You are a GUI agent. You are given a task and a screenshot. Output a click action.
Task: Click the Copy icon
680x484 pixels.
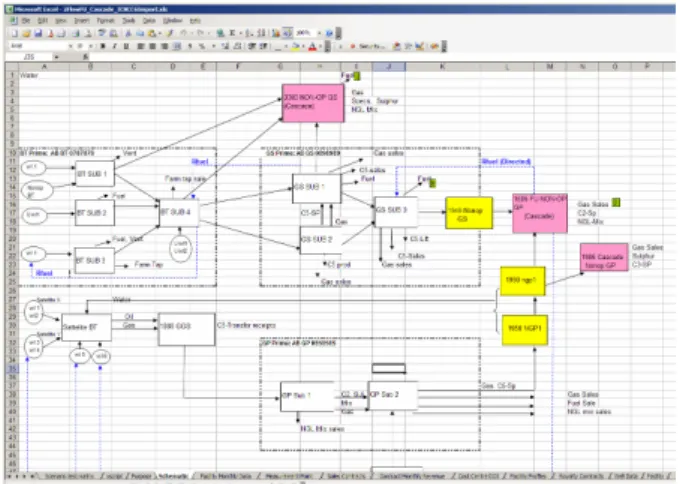tap(140, 33)
